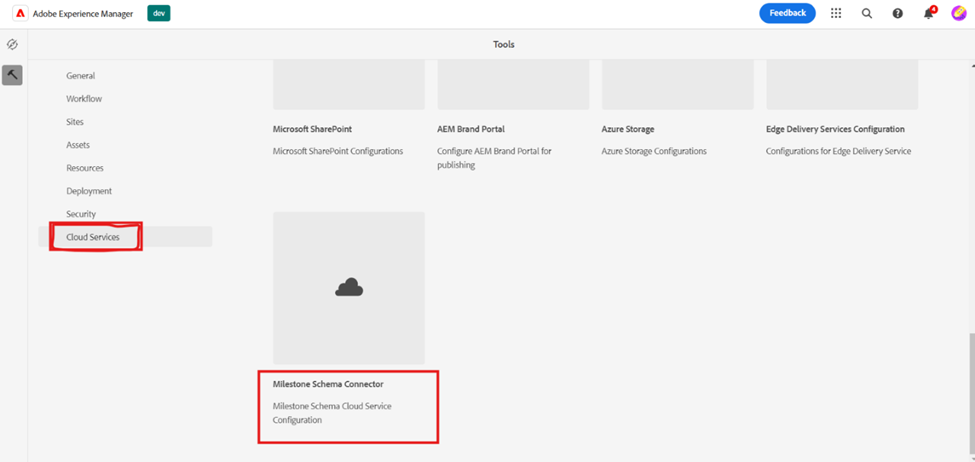The image size is (975, 462).
Task: Select Security in the Tools menu
Action: pos(81,214)
